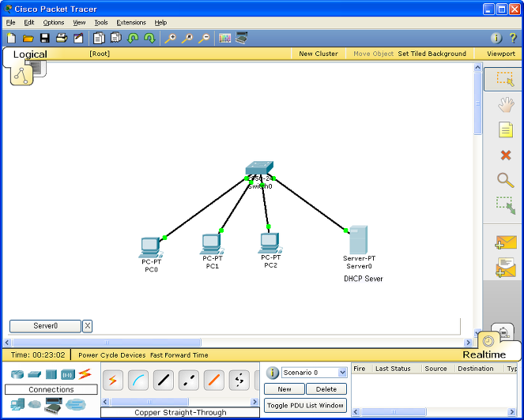Select the Custom Made Devices icon
524x420 pixels.
coord(54,405)
